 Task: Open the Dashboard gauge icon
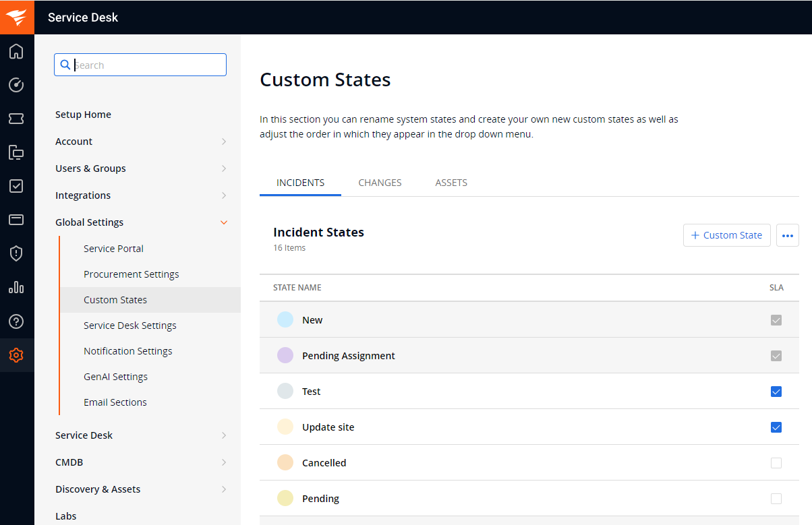pyautogui.click(x=16, y=85)
